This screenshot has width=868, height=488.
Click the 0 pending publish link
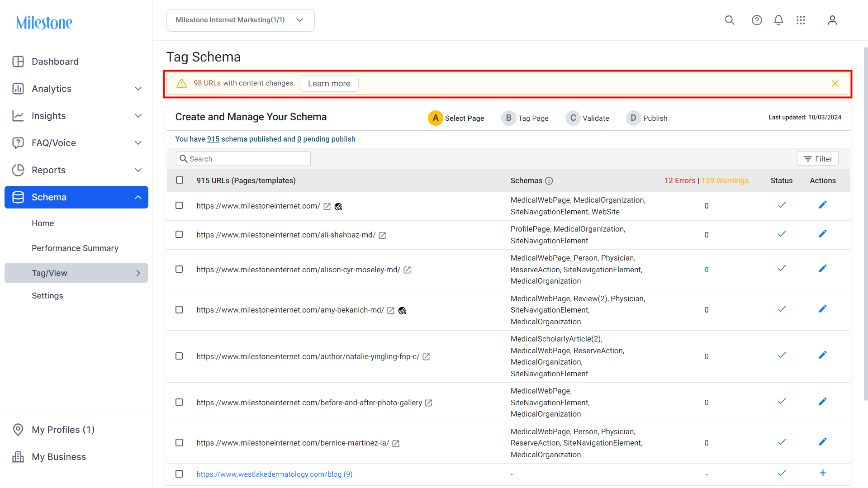click(299, 139)
